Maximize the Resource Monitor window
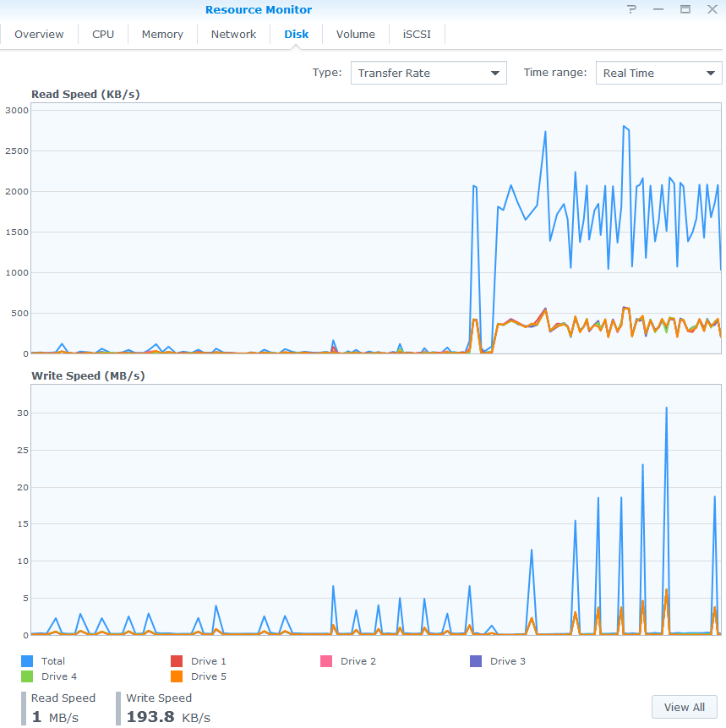Screen dimensions: 726x728 click(x=685, y=9)
